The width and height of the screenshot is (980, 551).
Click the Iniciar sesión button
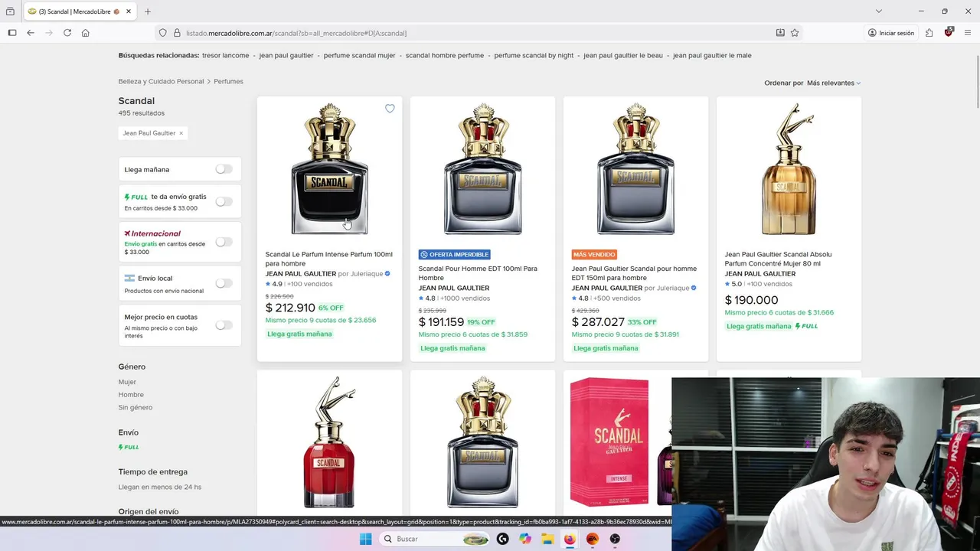tap(891, 33)
